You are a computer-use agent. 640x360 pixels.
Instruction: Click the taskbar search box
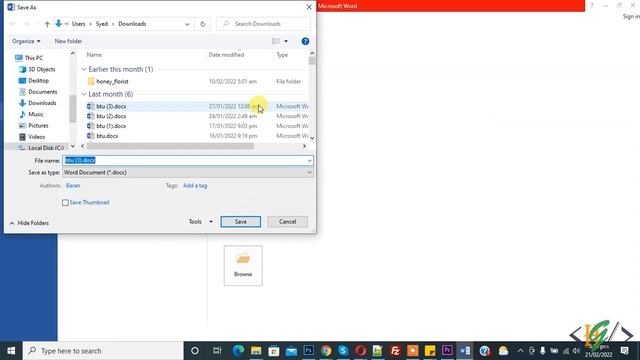coord(103,351)
